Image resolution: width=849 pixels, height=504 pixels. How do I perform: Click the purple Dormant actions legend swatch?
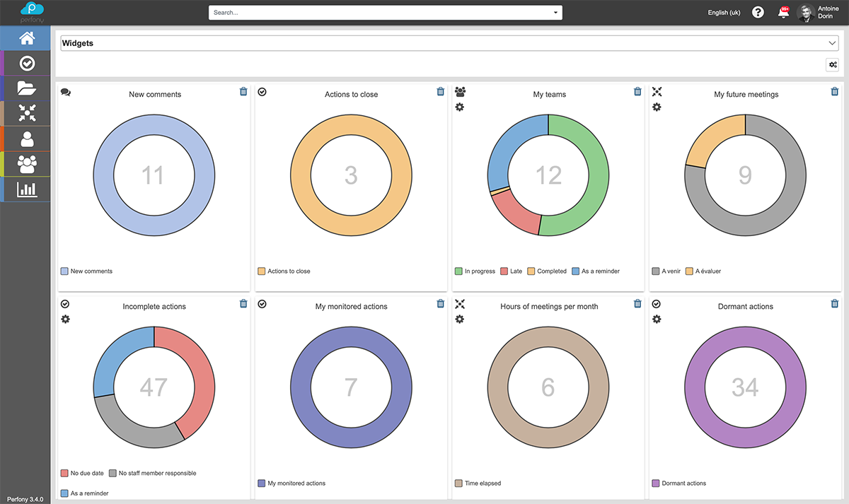(x=656, y=484)
